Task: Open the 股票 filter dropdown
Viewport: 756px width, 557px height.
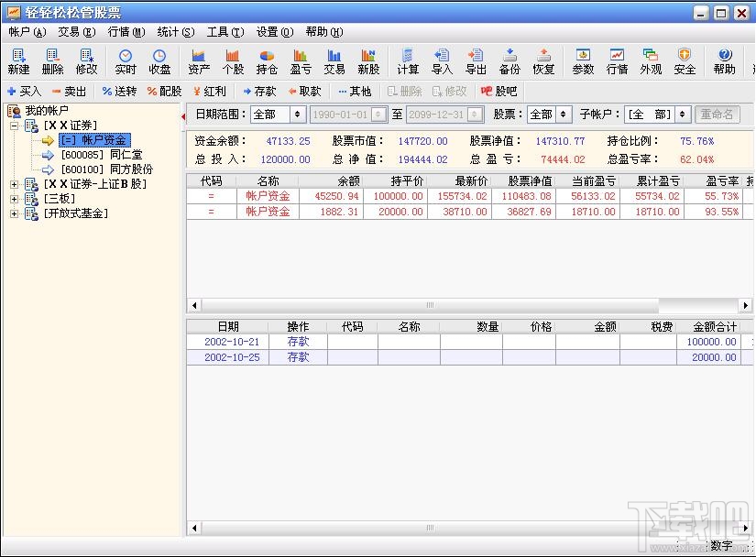Action: (x=563, y=115)
